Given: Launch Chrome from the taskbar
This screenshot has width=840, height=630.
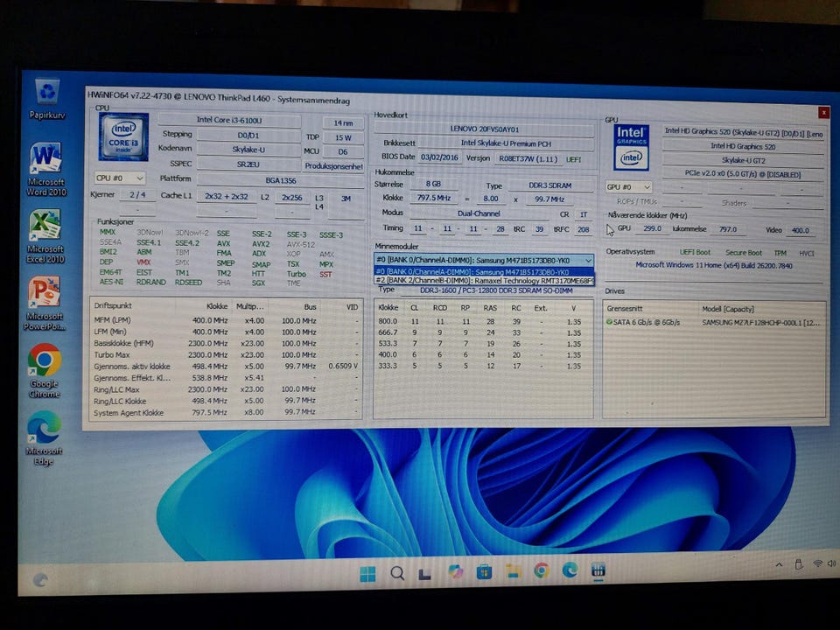Looking at the screenshot, I should 542,571.
